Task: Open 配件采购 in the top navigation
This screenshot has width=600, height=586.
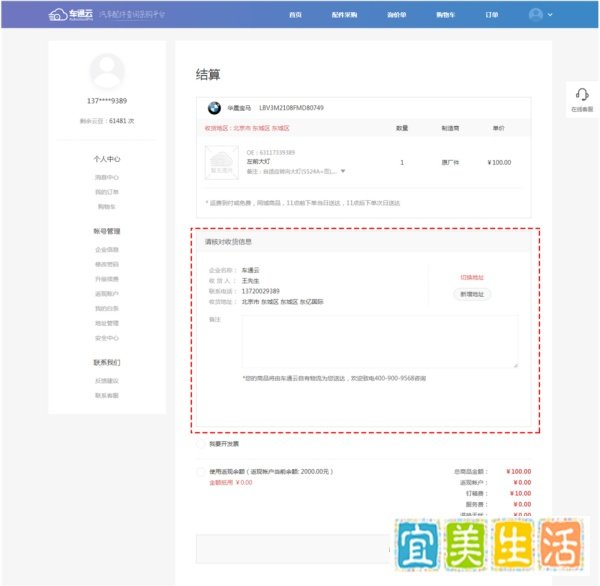Action: 344,15
